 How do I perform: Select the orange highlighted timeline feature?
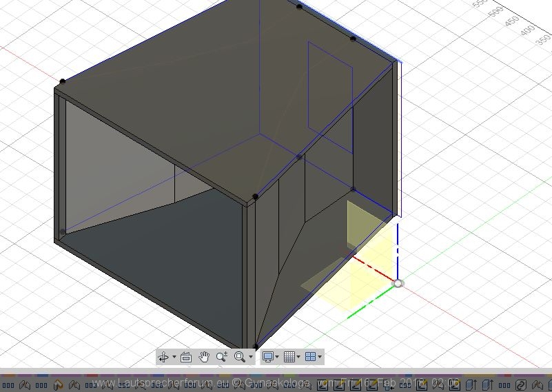pyautogui.click(x=58, y=384)
